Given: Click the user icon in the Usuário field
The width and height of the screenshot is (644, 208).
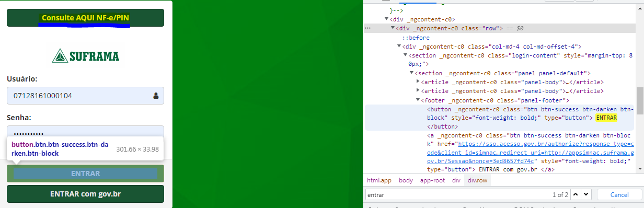Looking at the screenshot, I should (156, 96).
